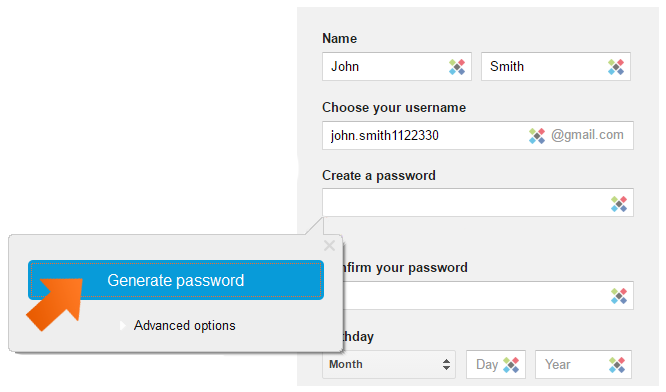The height and width of the screenshot is (392, 666).
Task: Focus the last name field containing Smith
Action: pyautogui.click(x=556, y=67)
